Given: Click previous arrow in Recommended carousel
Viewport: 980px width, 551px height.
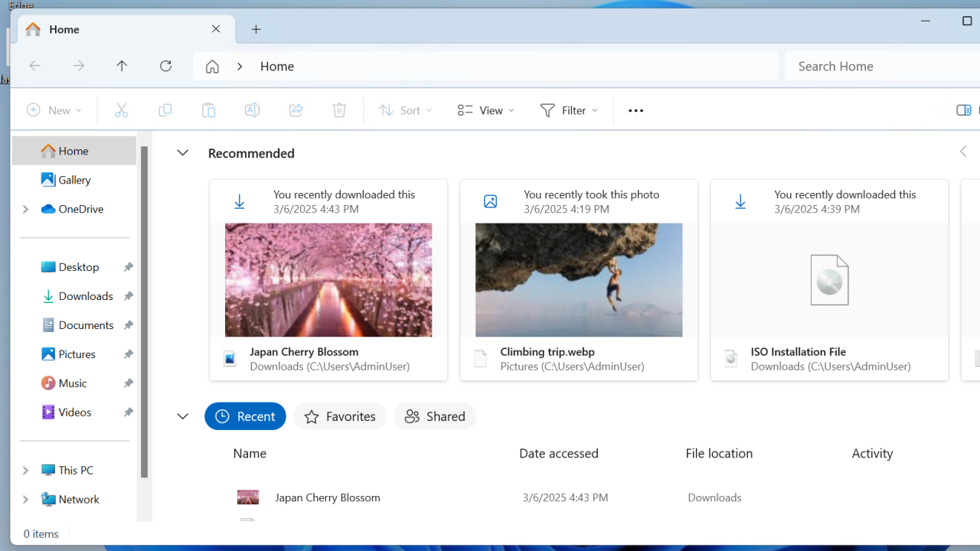Looking at the screenshot, I should tap(963, 152).
